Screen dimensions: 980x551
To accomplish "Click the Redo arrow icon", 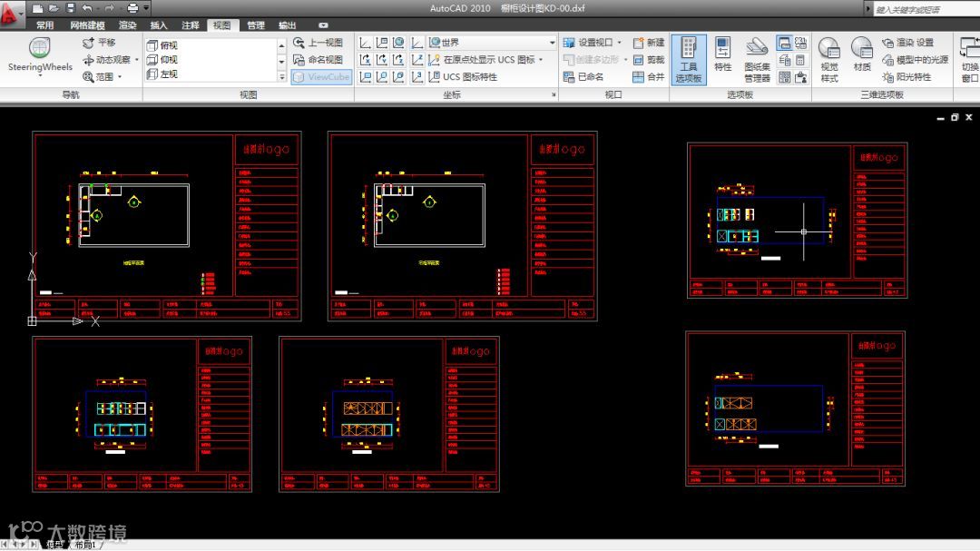I will (109, 8).
